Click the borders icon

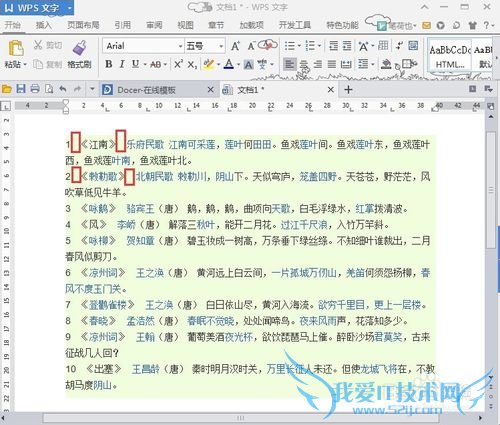point(407,63)
